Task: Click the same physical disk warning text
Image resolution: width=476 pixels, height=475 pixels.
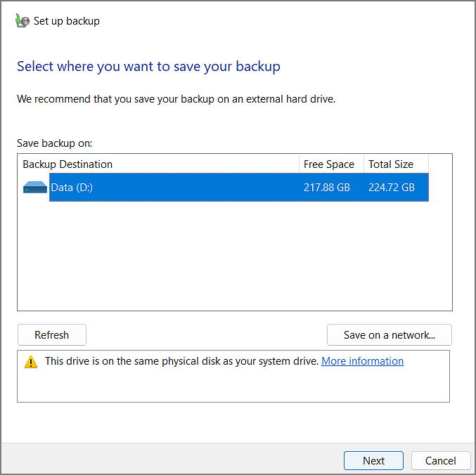Action: pos(182,361)
